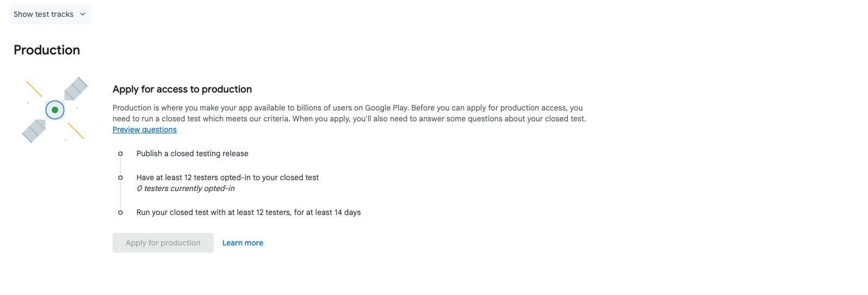Click the orange streak above the satellite
The width and height of the screenshot is (868, 295).
point(34,89)
